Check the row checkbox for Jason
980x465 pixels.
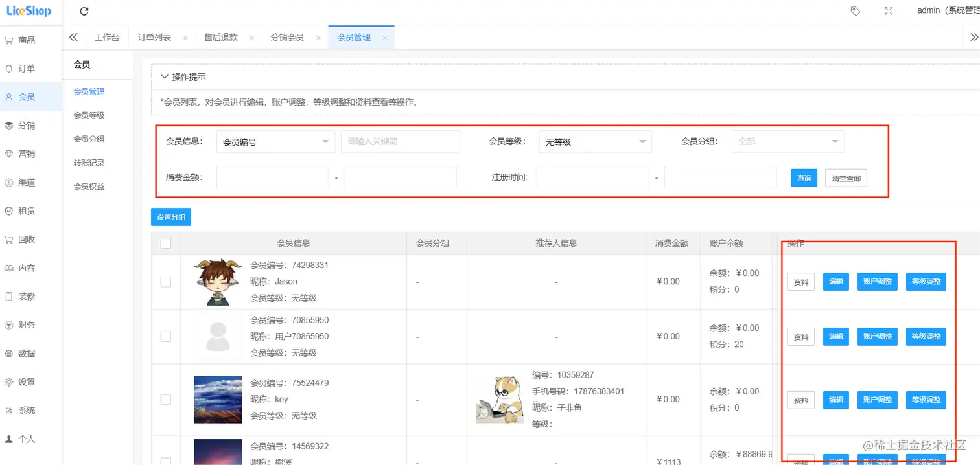tap(166, 282)
